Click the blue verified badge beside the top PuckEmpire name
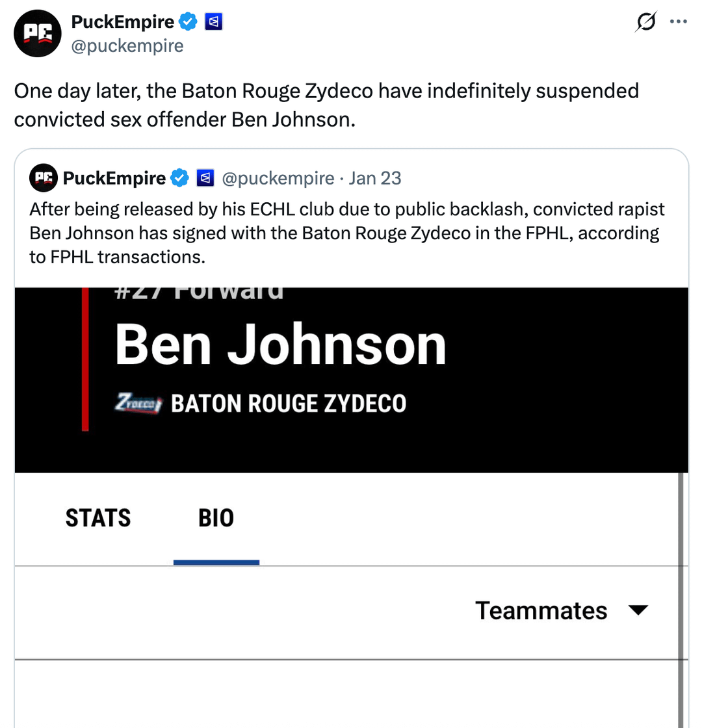Screen dimensions: 702x728 [188, 22]
